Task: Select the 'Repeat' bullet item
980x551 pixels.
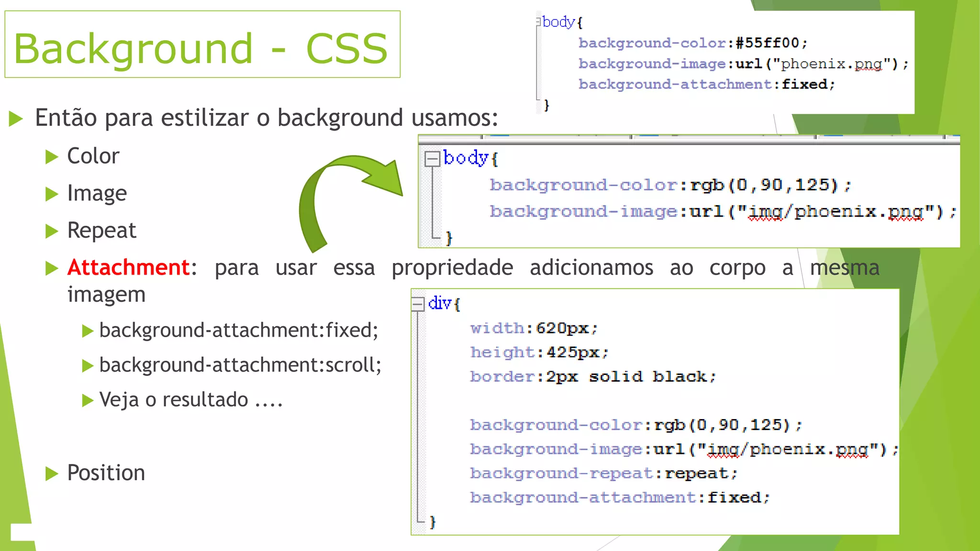Action: coord(101,231)
